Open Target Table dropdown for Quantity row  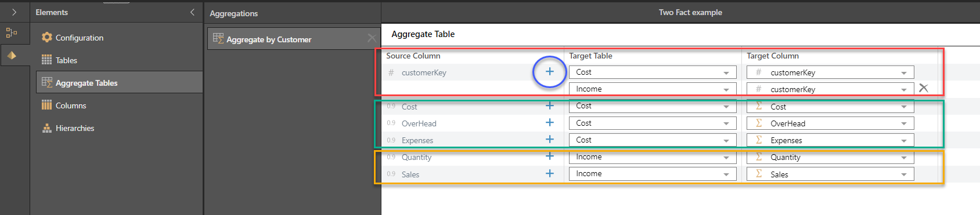653,157
